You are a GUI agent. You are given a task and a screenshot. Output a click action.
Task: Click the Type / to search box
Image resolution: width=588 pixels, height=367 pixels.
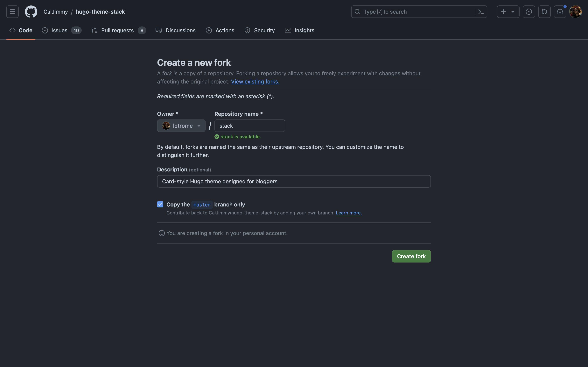pyautogui.click(x=412, y=12)
